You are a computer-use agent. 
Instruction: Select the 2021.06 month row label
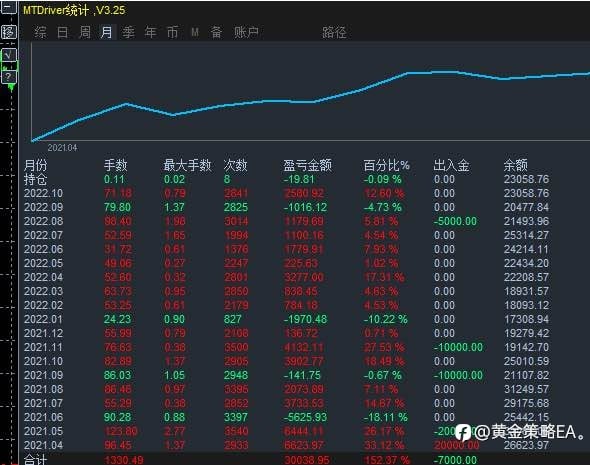(x=43, y=417)
